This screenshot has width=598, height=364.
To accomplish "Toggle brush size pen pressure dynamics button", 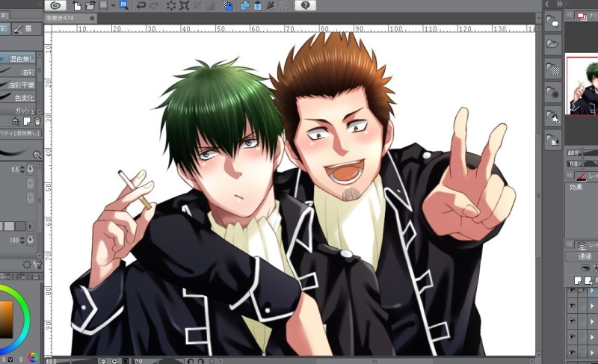I will click(31, 169).
